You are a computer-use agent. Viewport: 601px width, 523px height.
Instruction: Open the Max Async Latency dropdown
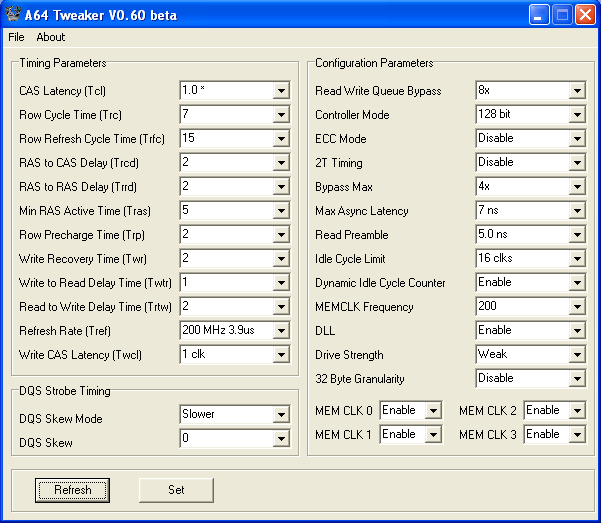point(577,211)
